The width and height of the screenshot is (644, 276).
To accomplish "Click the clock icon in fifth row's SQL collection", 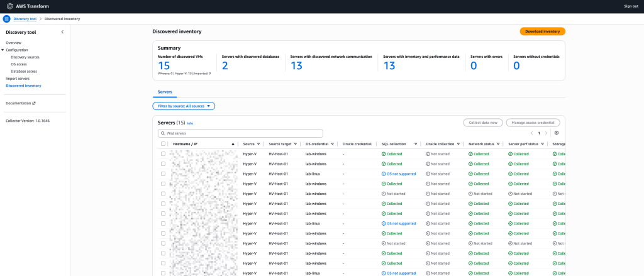I will tap(384, 194).
